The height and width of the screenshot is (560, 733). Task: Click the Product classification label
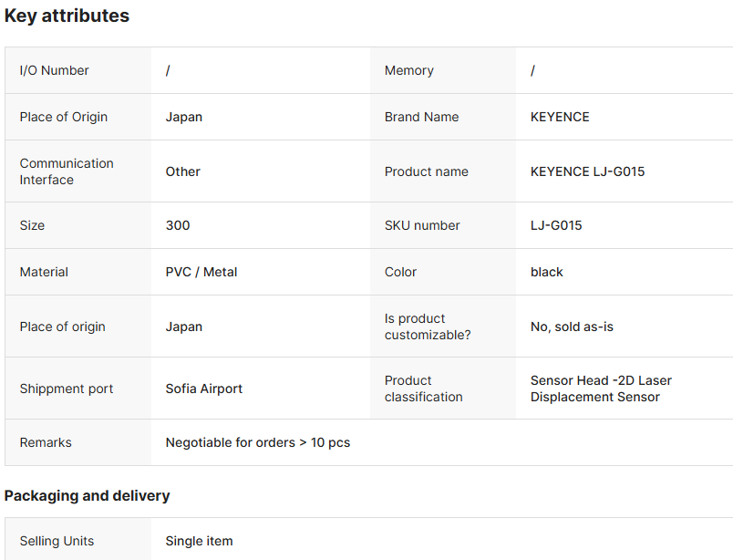pyautogui.click(x=424, y=389)
